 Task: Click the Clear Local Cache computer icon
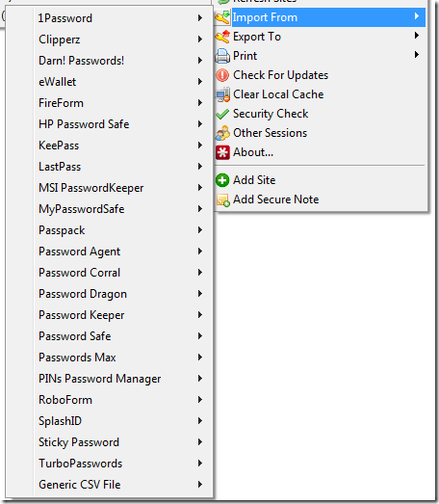222,94
